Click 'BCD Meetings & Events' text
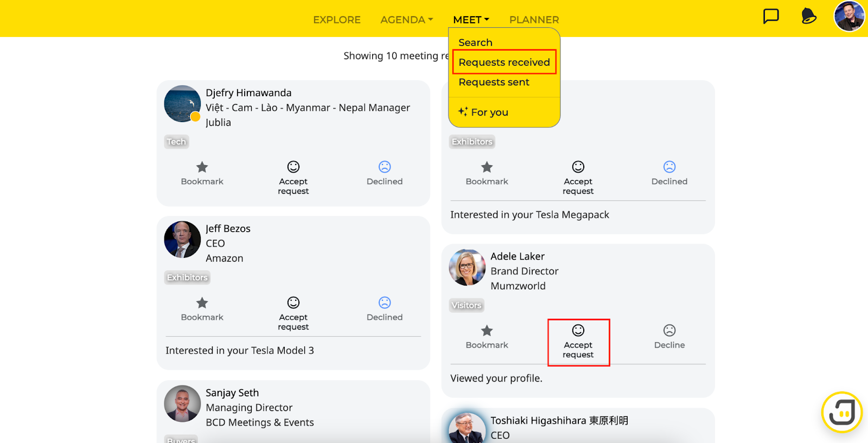868x443 pixels. (x=260, y=422)
